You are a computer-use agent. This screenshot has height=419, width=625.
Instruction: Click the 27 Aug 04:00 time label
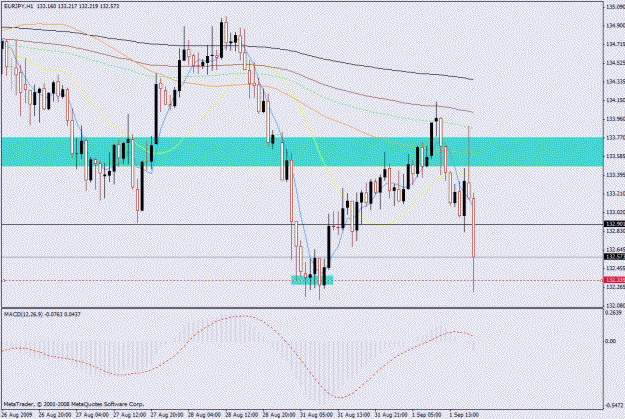click(x=92, y=415)
